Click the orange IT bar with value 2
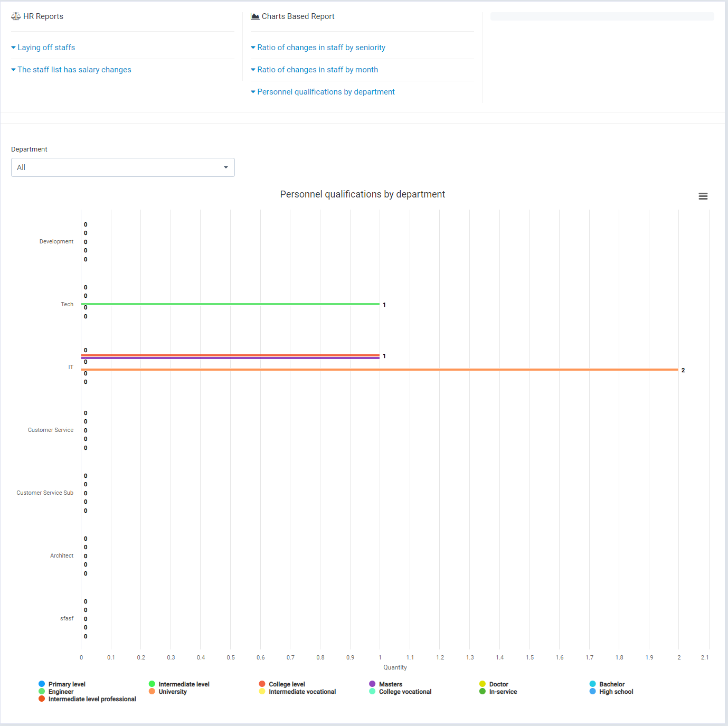Screen dimensions: 728x726 [380, 370]
